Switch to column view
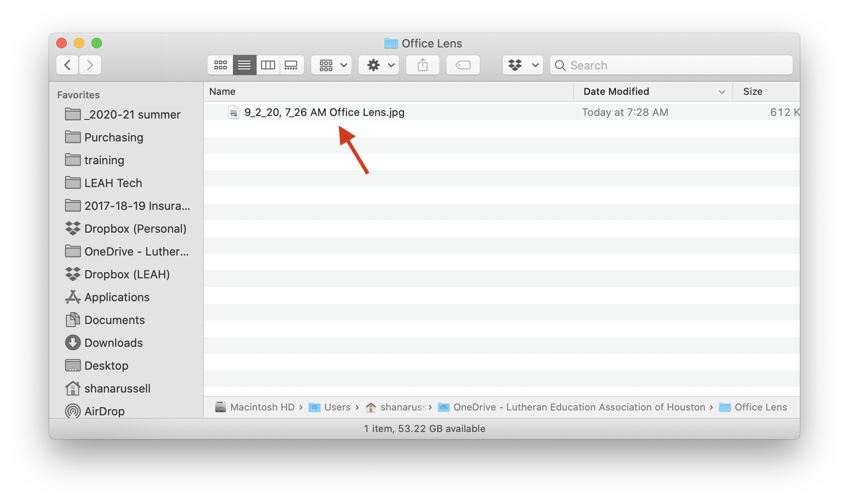The width and height of the screenshot is (849, 504). [x=268, y=65]
